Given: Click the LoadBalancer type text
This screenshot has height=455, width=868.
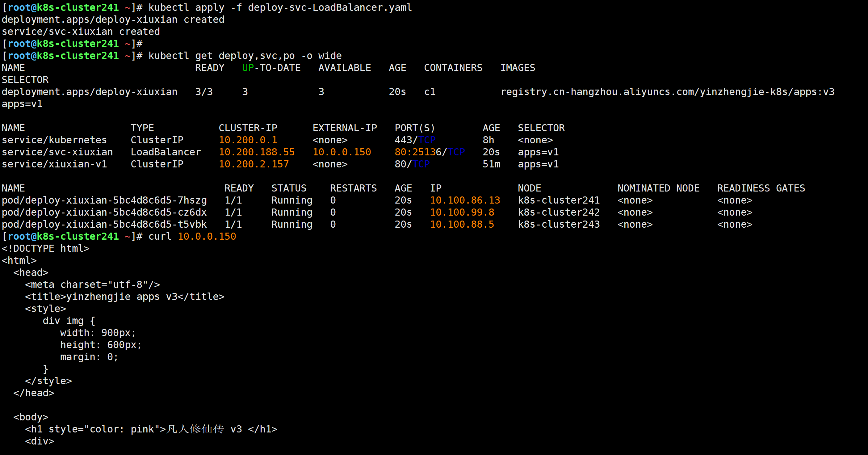Looking at the screenshot, I should 166,152.
